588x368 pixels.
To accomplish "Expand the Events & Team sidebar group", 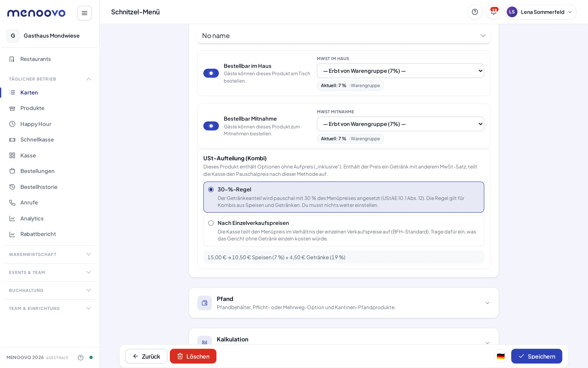I will [x=50, y=272].
